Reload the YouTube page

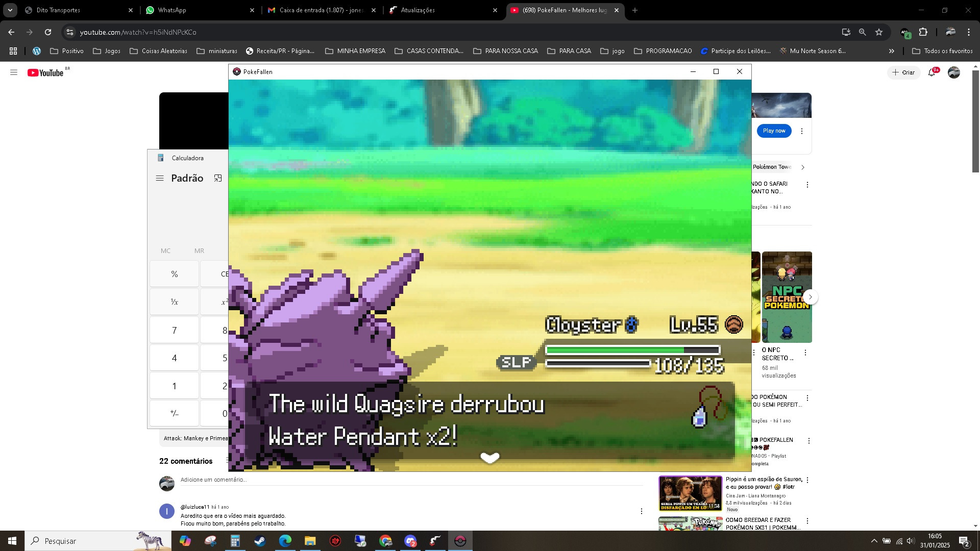pos(48,32)
